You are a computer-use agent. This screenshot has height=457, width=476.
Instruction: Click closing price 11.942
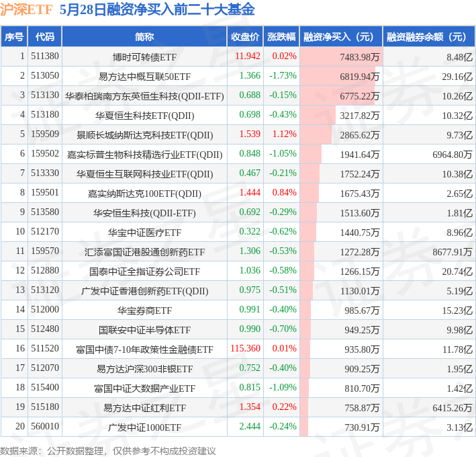pyautogui.click(x=248, y=56)
